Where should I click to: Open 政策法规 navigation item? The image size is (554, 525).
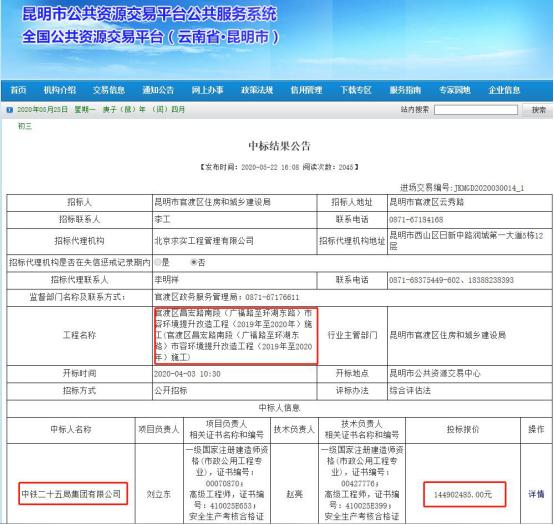(x=257, y=90)
